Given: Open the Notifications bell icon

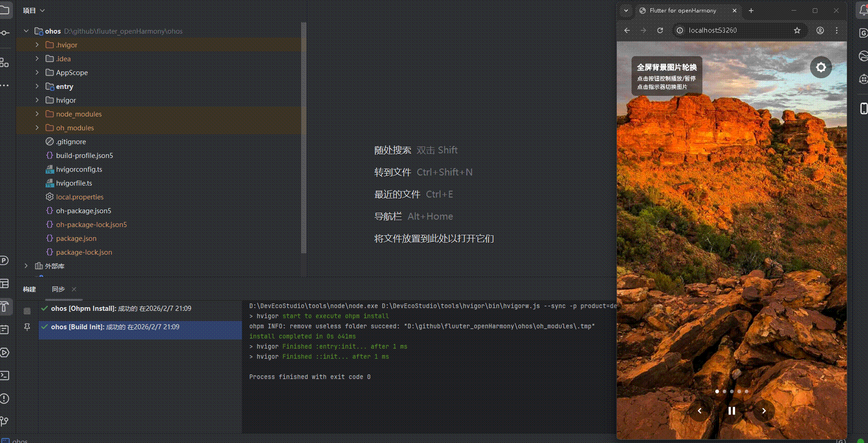Looking at the screenshot, I should click(x=863, y=10).
